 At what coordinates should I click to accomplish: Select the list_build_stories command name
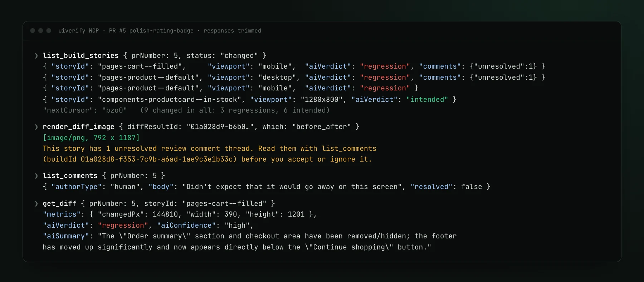coord(80,56)
